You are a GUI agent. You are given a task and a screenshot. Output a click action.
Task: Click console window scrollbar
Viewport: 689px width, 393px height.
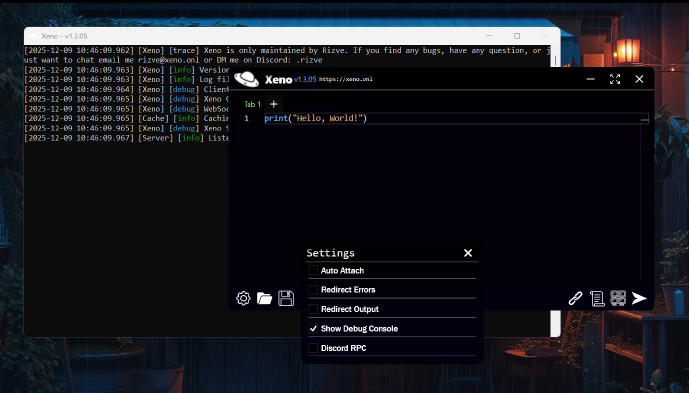coord(555,60)
